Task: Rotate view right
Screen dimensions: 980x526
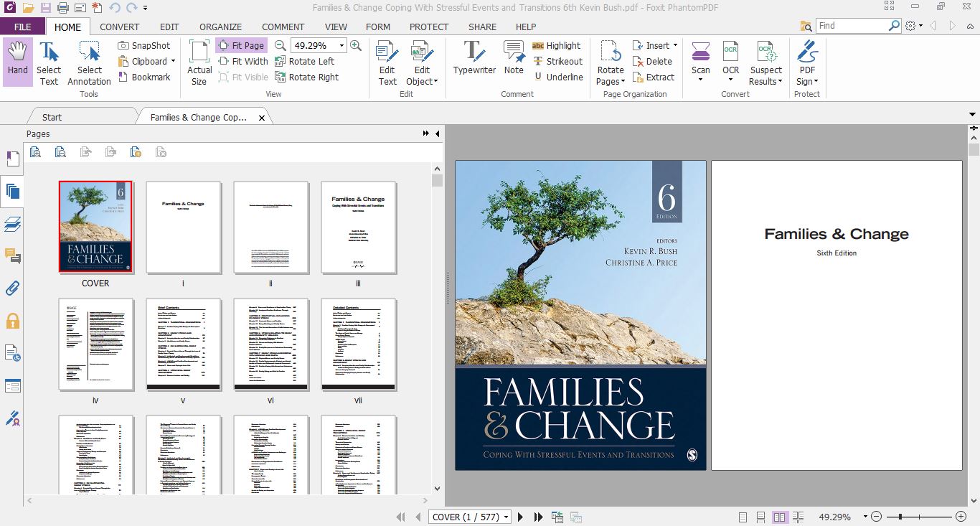Action: pos(306,77)
